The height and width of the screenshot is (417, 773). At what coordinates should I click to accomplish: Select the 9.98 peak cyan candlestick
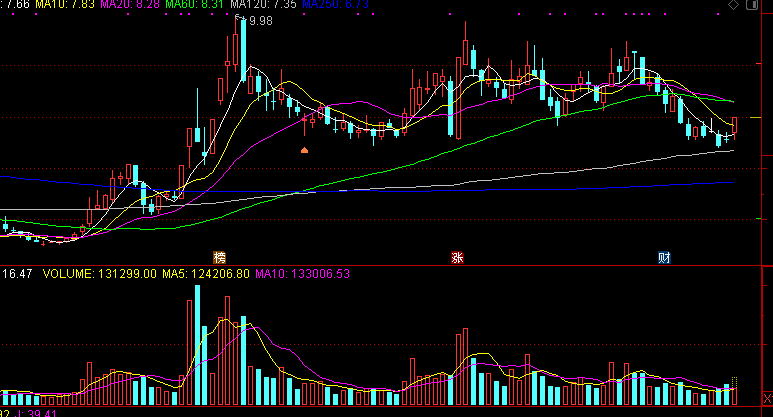click(244, 49)
